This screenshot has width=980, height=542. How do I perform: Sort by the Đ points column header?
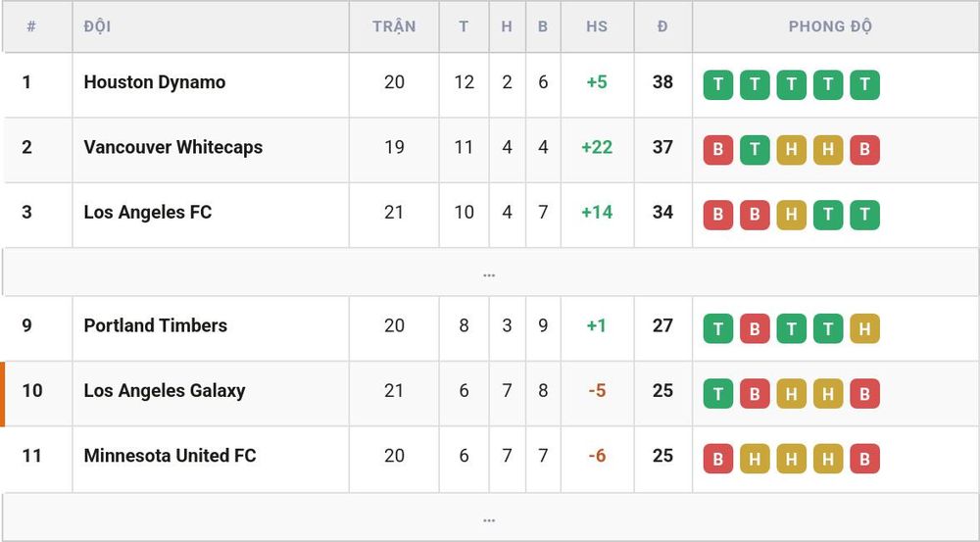(662, 26)
